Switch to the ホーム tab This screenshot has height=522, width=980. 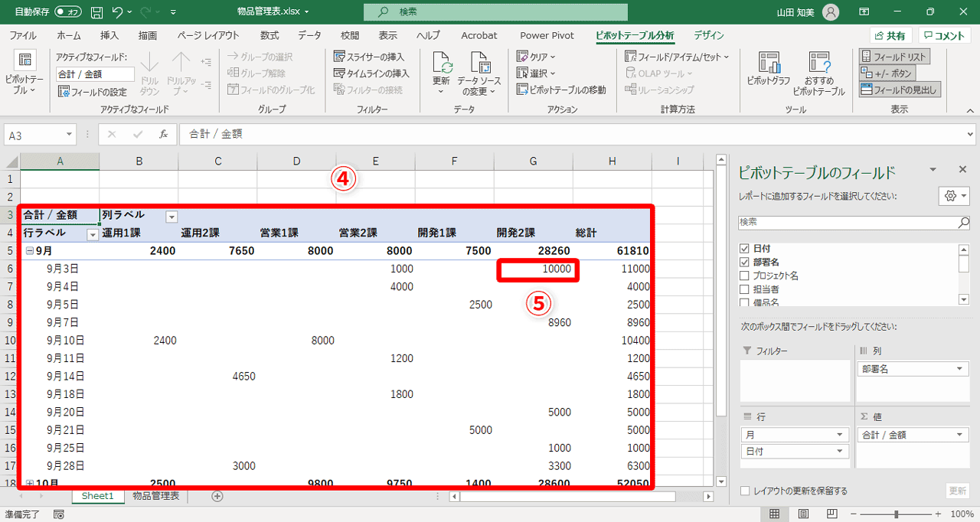coord(69,35)
